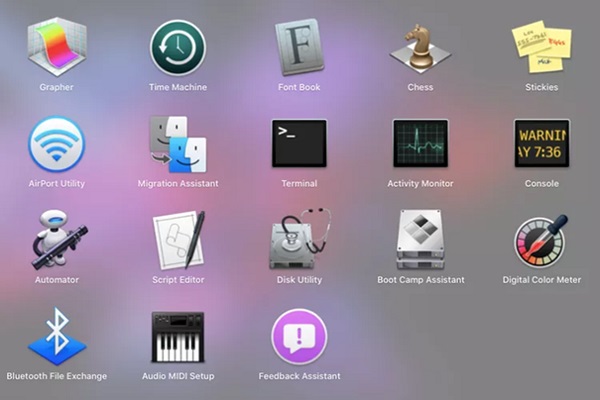Open Disk Utility stethoscope icon
Viewport: 600px width, 400px height.
tap(299, 240)
